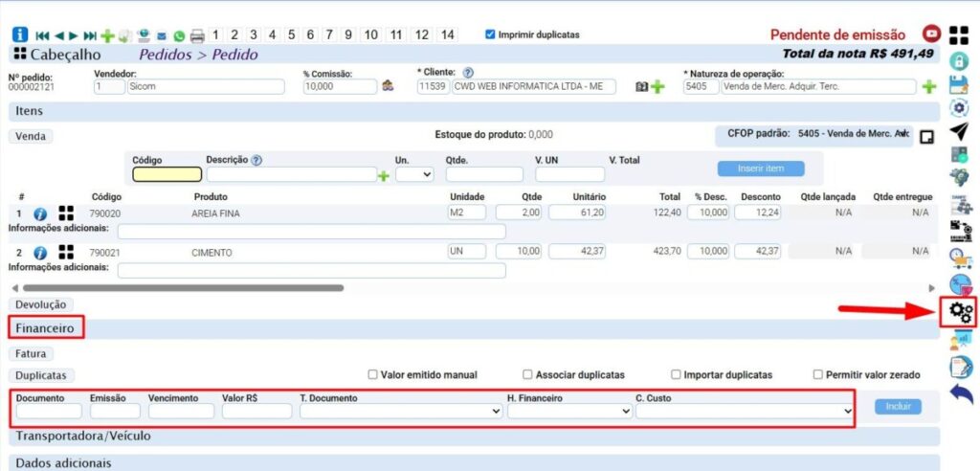Add new order with green plus in toolbar
Screen dimensions: 980x471
107,35
